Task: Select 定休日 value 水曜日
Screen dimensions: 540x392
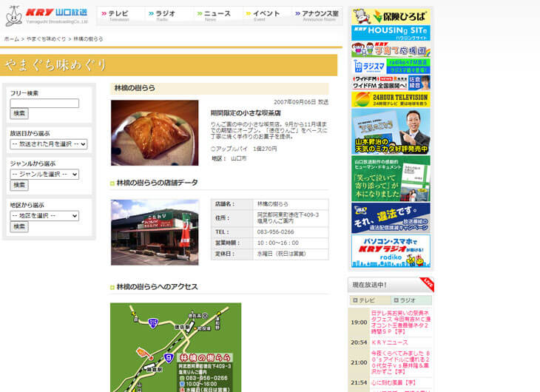Action: pos(281,254)
